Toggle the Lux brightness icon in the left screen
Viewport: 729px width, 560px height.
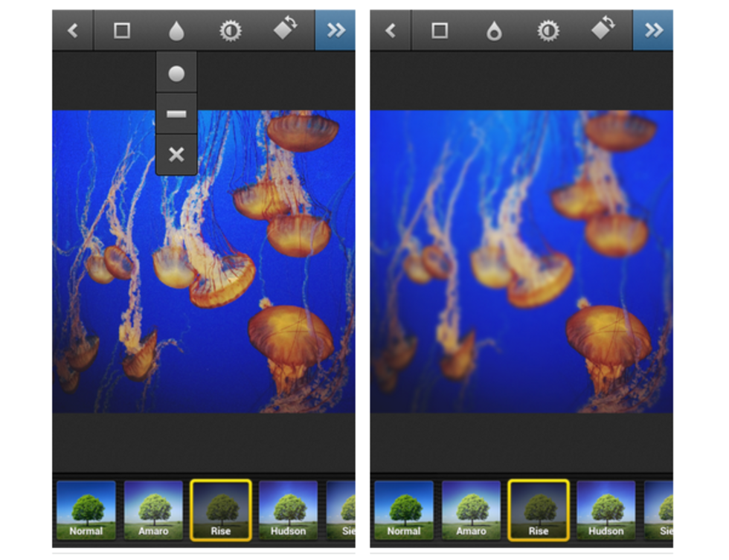231,30
